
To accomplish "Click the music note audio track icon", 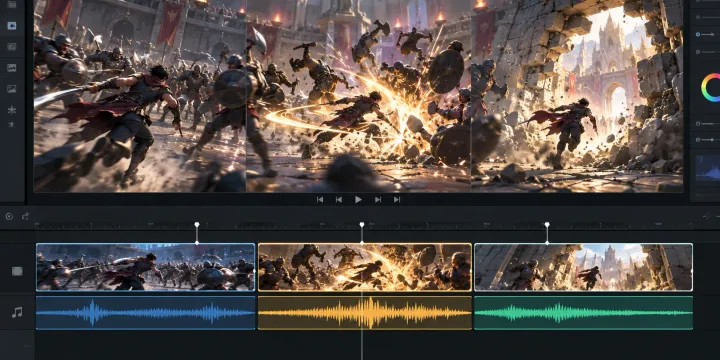I will 17,313.
